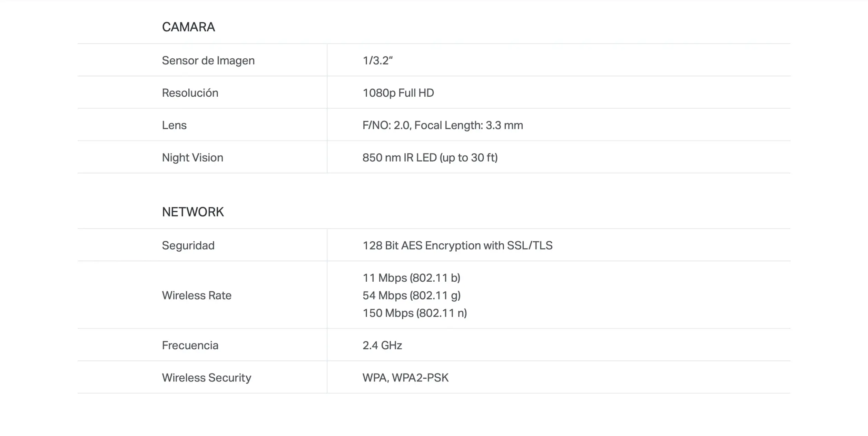Click the 11 Mbps (802.11 b) line
The image size is (868, 436).
tap(411, 278)
